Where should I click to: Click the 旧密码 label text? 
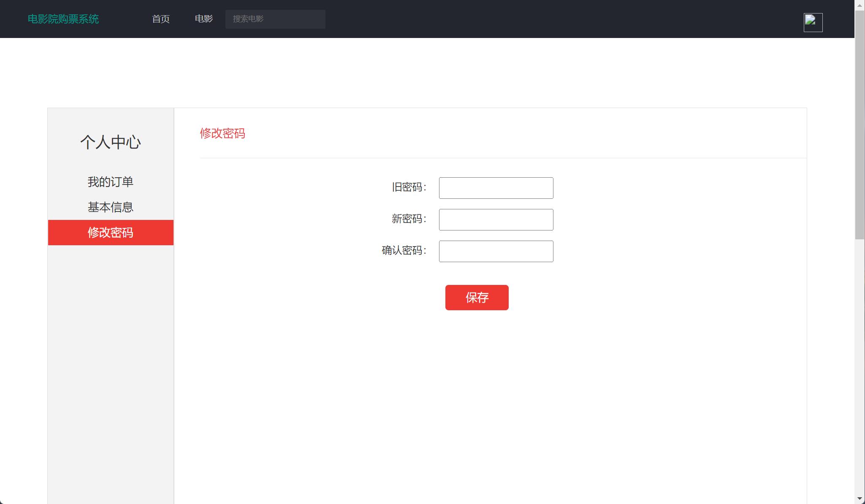tap(409, 187)
